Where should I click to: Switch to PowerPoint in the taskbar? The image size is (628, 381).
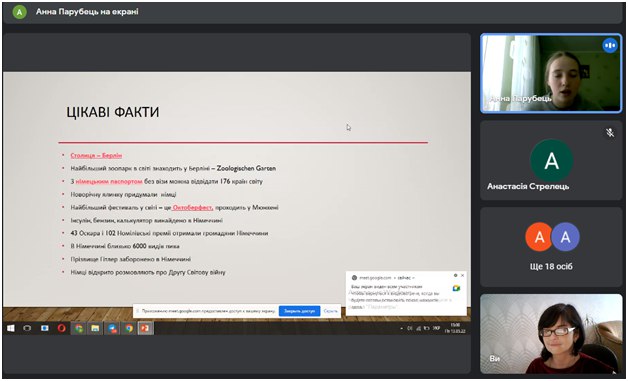145,329
